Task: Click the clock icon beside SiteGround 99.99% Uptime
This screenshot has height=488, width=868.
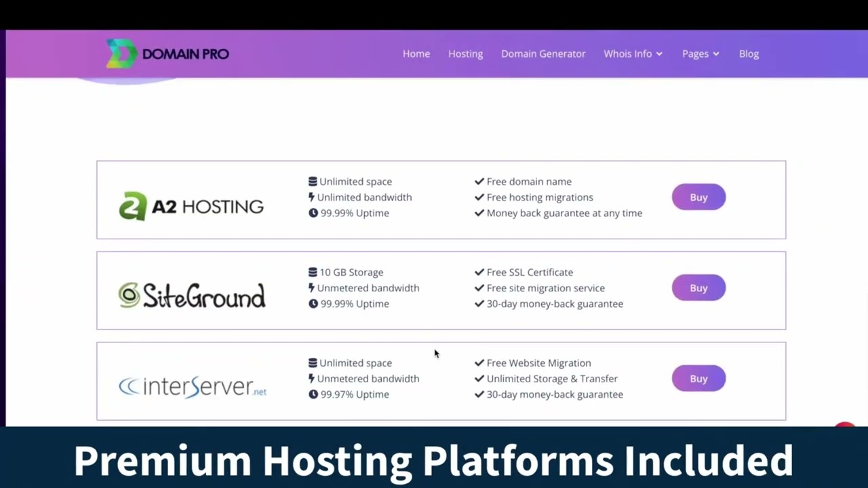Action: coord(313,304)
